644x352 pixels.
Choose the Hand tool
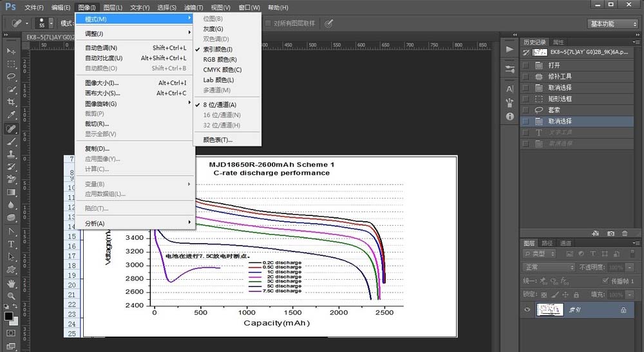11,283
